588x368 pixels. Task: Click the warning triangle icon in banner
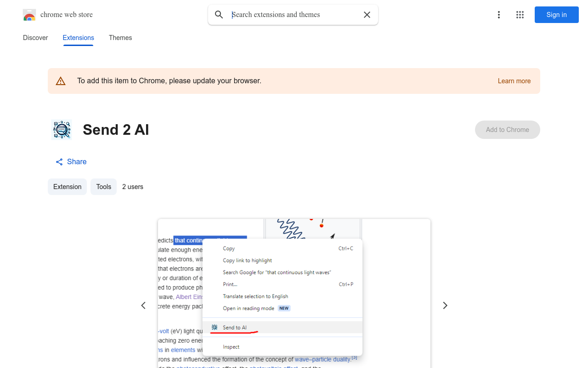[x=61, y=81]
